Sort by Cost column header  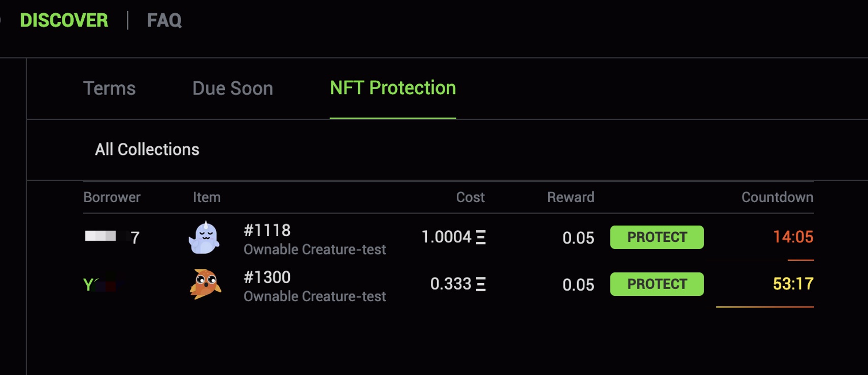(x=470, y=197)
